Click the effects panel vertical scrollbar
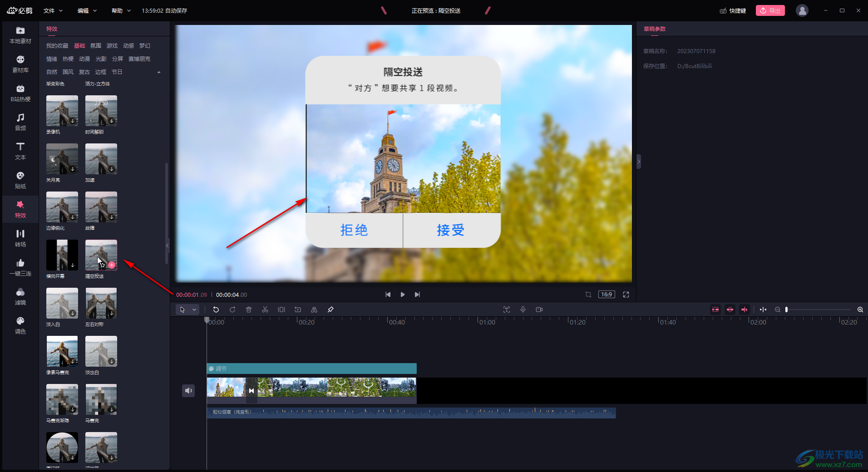The height and width of the screenshot is (472, 868). point(167,213)
